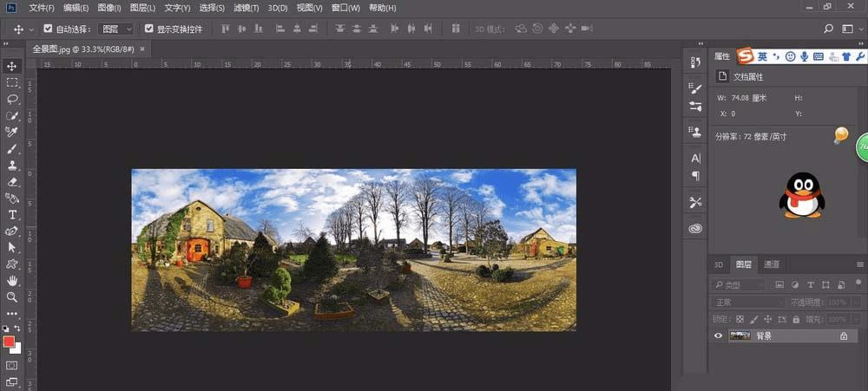Open the 图层 auto-select target dropdown
The width and height of the screenshot is (868, 391).
pos(115,29)
